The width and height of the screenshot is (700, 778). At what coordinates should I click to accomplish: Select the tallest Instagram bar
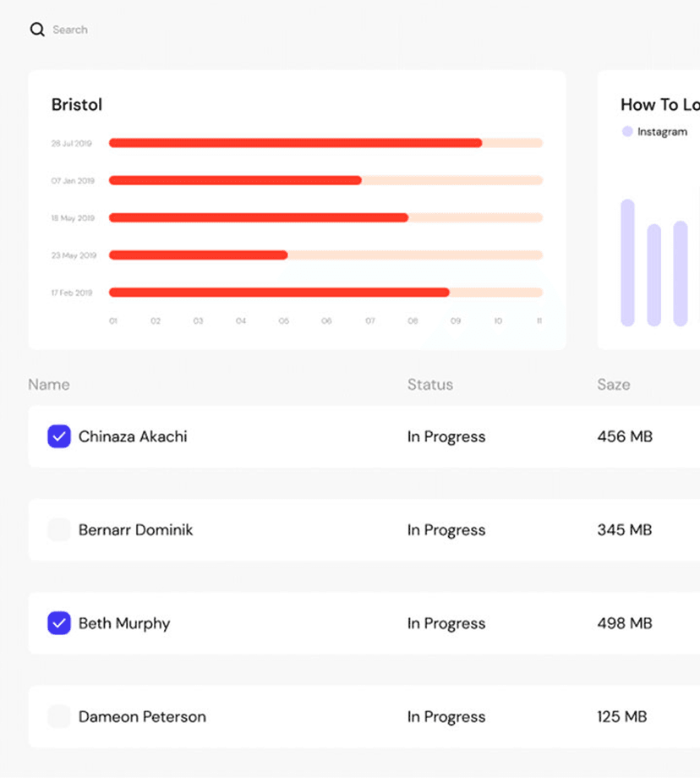pos(627,262)
